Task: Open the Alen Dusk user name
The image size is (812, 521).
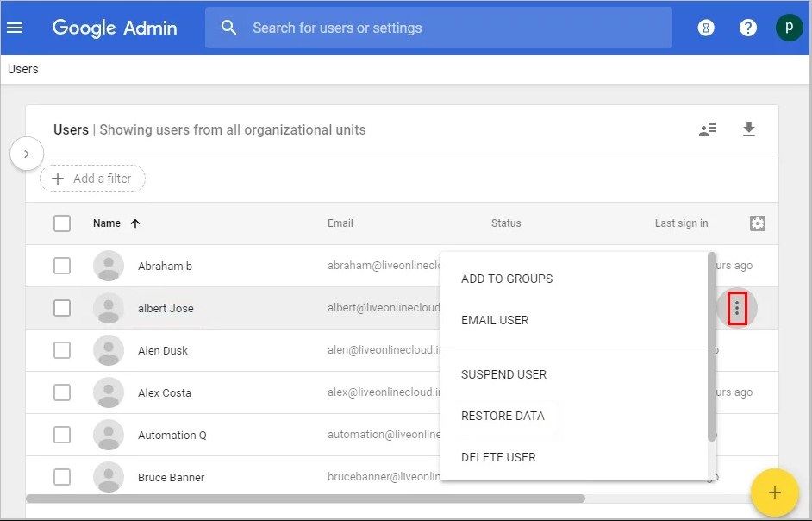Action: tap(163, 351)
